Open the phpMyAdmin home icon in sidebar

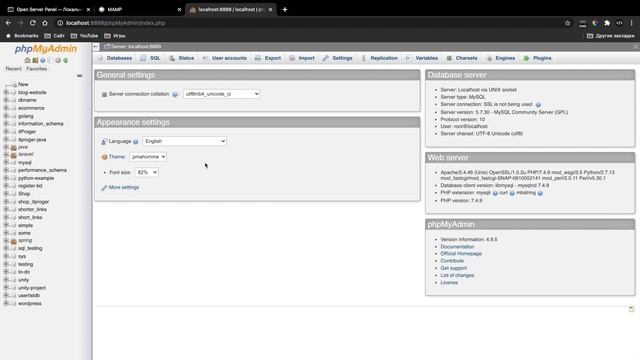(27, 60)
